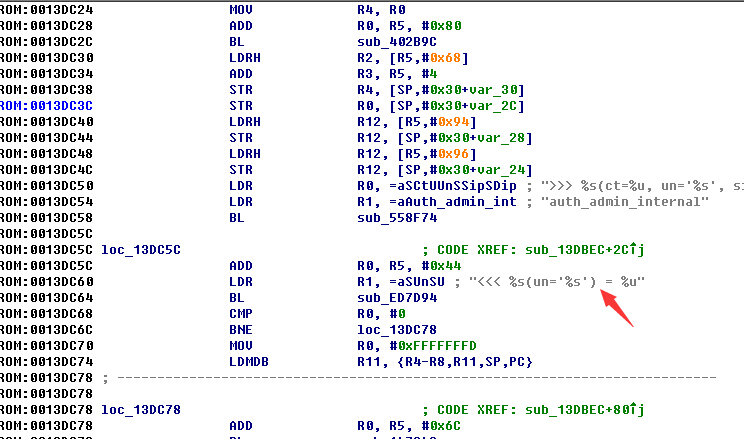Click the orange 0x94 offset
This screenshot has height=439, width=744.
(453, 122)
